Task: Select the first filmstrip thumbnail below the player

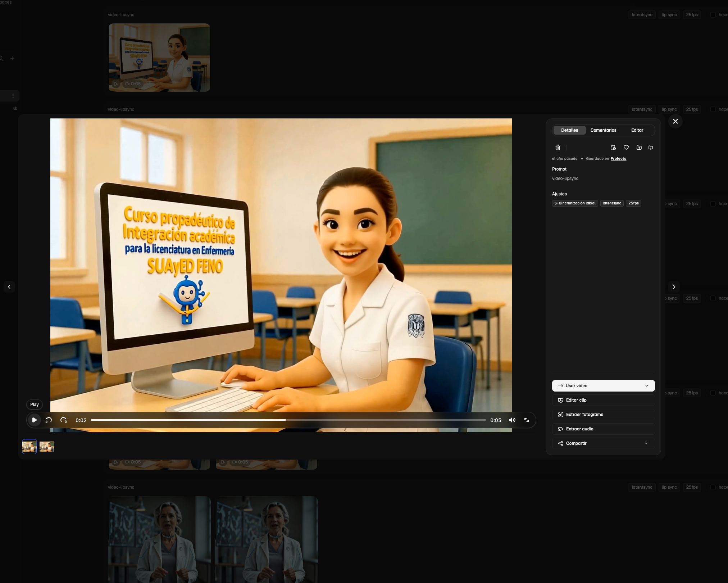Action: point(29,447)
